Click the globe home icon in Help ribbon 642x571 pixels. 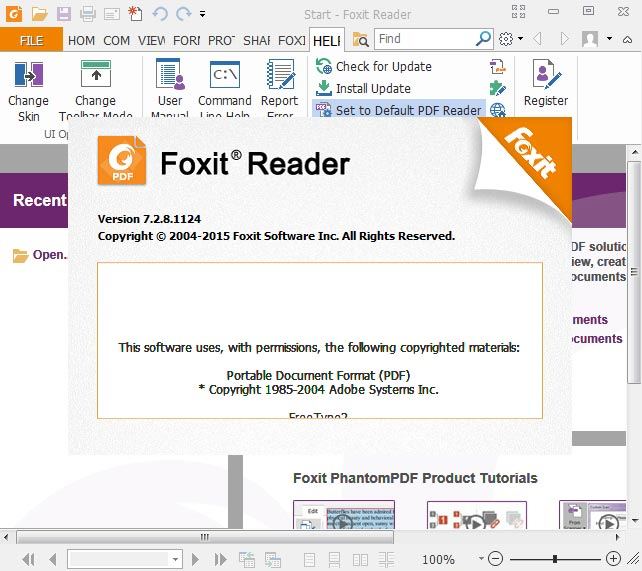(x=498, y=110)
